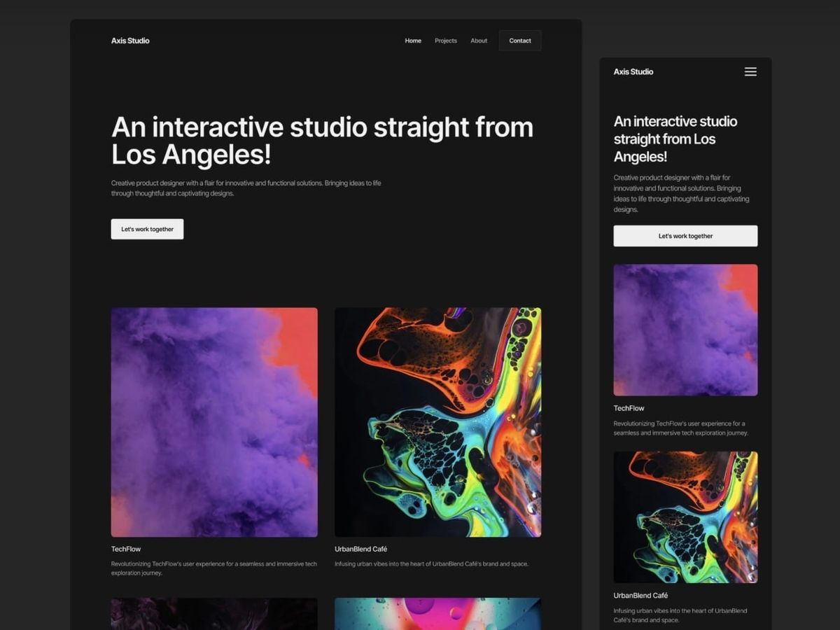Viewport: 840px width, 630px height.
Task: Click the purple smoke TechFlow thumbnail on desktop
Action: (214, 421)
